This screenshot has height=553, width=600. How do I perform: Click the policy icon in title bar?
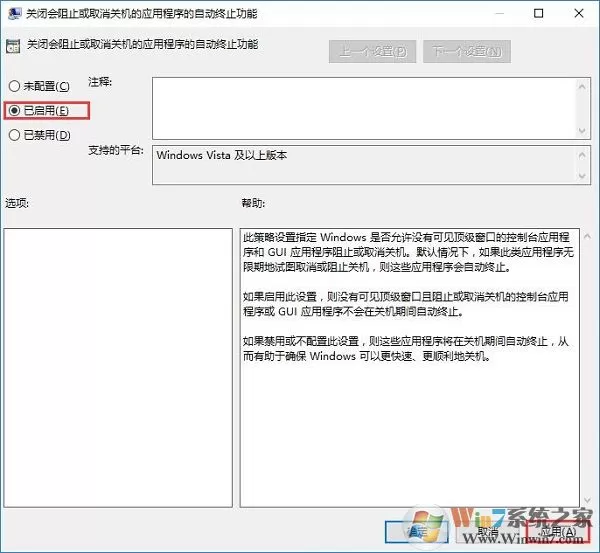click(x=15, y=13)
